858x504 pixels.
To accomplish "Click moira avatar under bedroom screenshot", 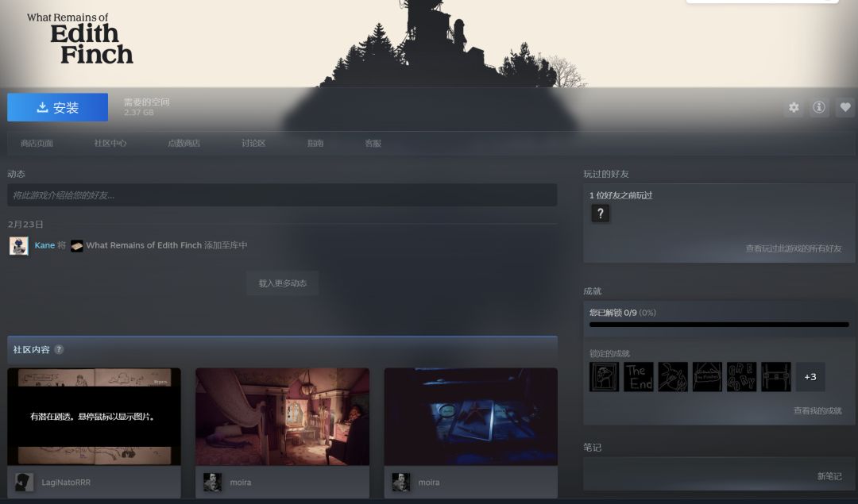I will (212, 482).
